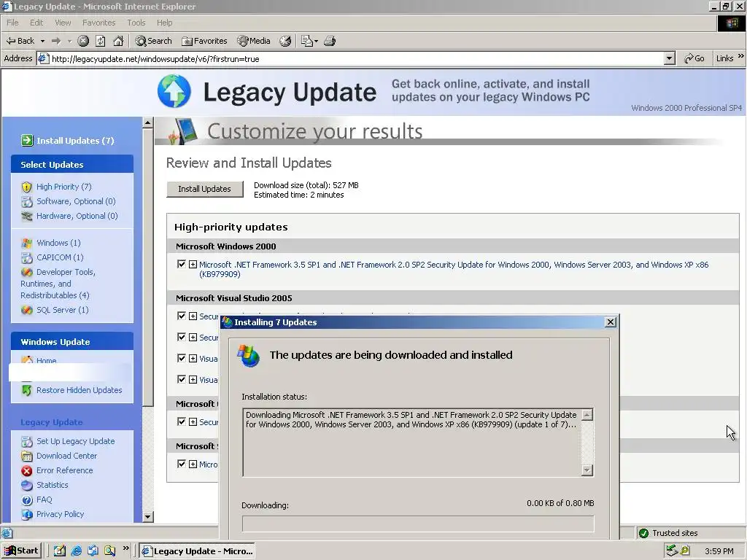Uncheck the first Visua update checkbox
The image size is (747, 560).
tap(181, 357)
